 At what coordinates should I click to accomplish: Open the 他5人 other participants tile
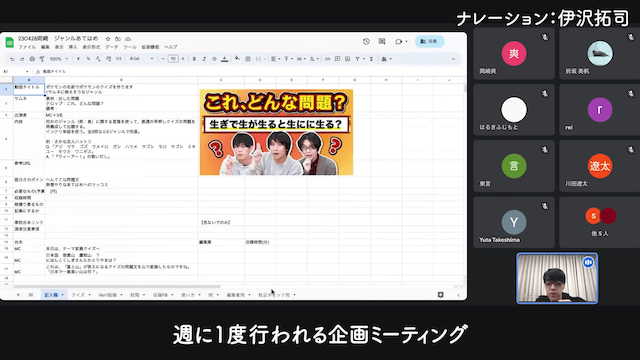pos(600,222)
